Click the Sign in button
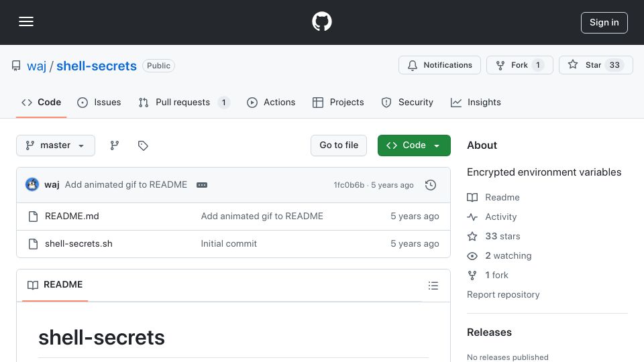 tap(604, 23)
